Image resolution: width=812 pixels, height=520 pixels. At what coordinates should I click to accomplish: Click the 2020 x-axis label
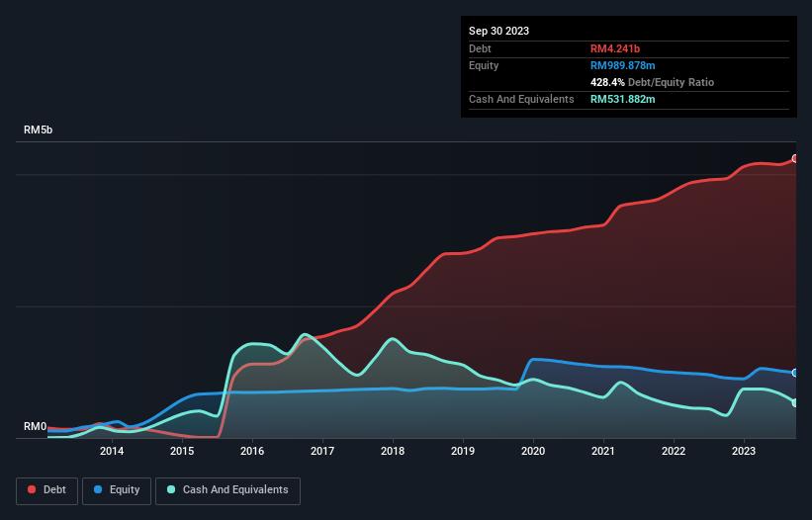coord(533,451)
